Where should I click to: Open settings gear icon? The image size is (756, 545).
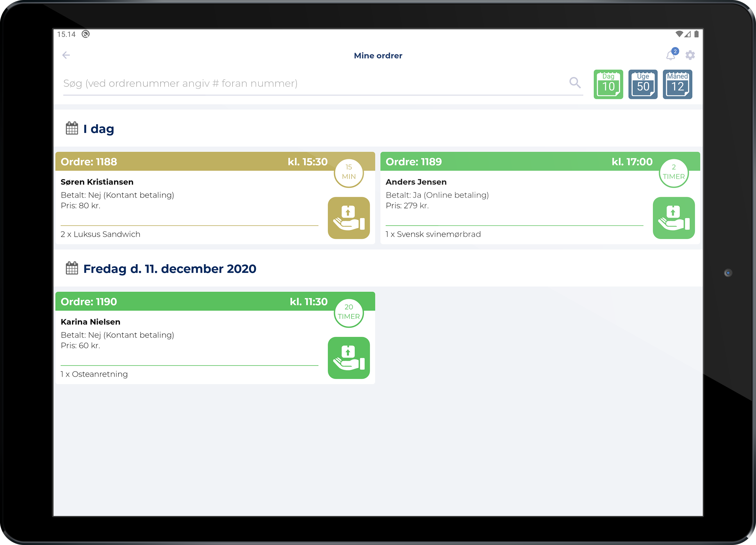(x=690, y=55)
